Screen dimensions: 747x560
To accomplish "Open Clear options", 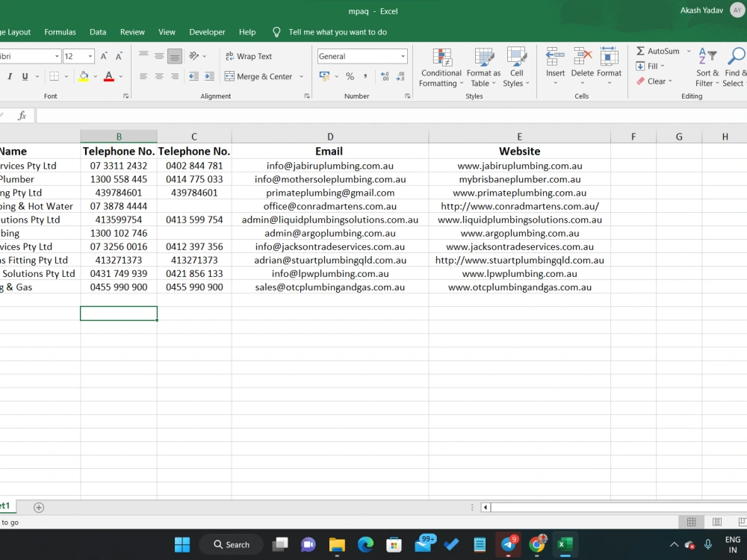I will pyautogui.click(x=654, y=81).
